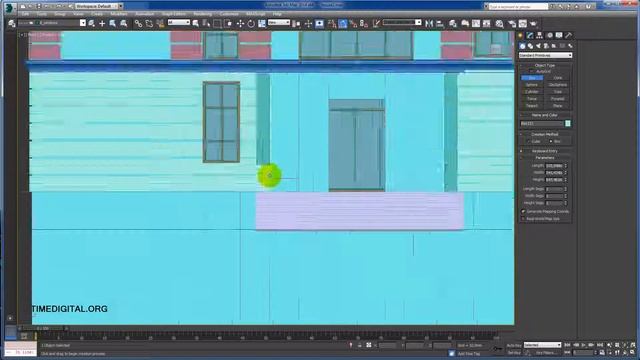Open the selection filter dropdown

point(179,22)
